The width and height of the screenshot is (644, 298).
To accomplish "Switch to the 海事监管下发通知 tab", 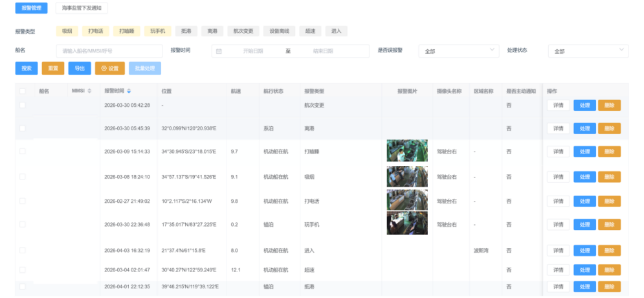I will coord(82,8).
